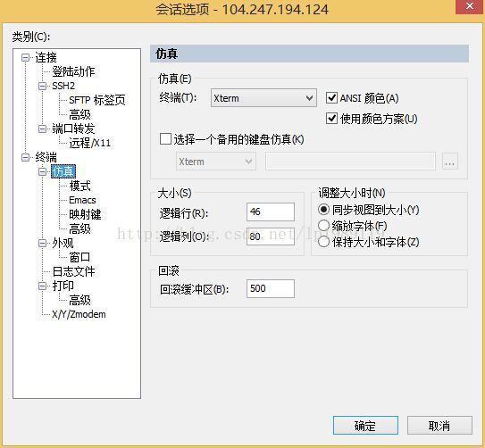This screenshot has height=448, width=485.
Task: Select 模式 under 仿真
Action: (79, 186)
